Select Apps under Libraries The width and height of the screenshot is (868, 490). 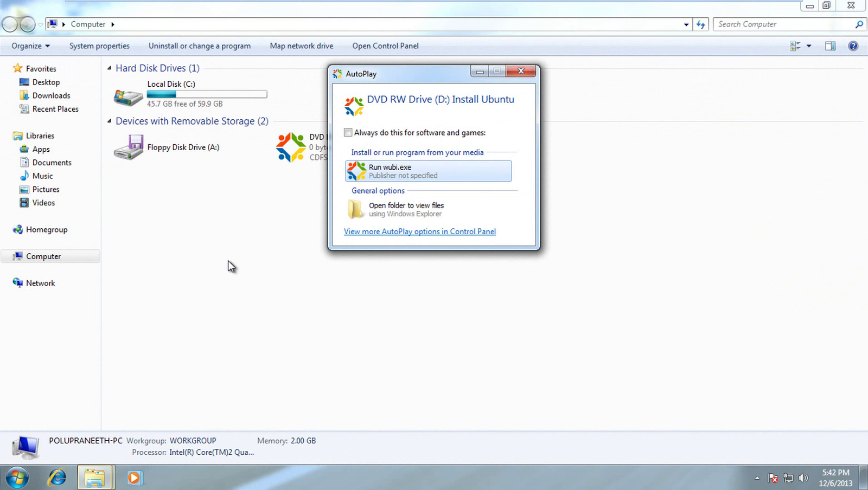point(41,149)
